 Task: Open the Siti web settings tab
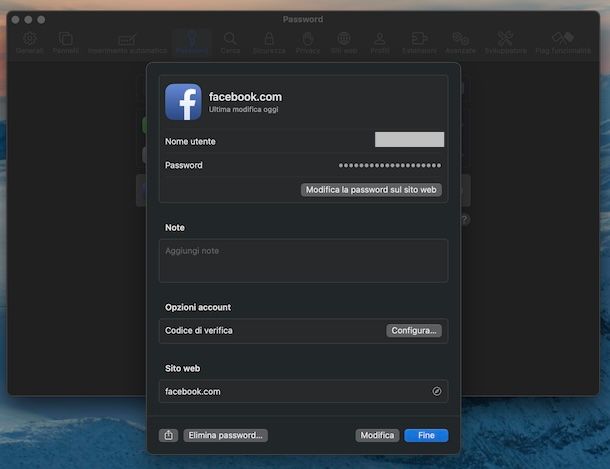coord(344,42)
